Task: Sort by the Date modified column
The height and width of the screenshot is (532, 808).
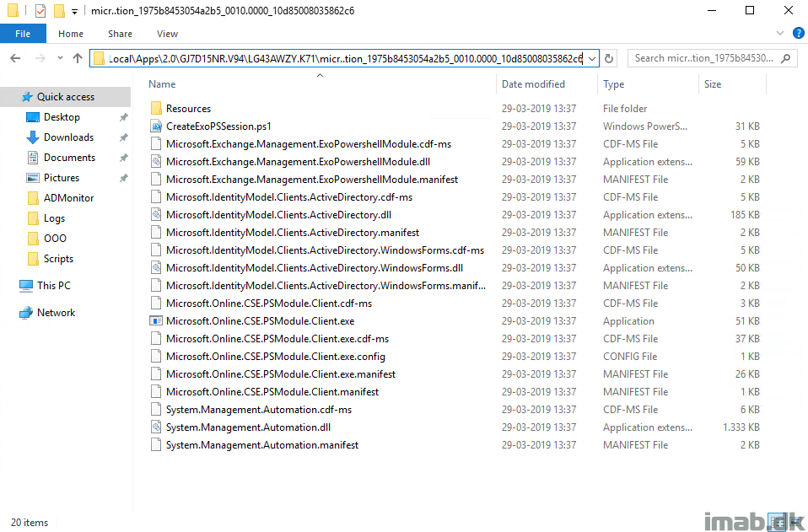Action: (533, 84)
